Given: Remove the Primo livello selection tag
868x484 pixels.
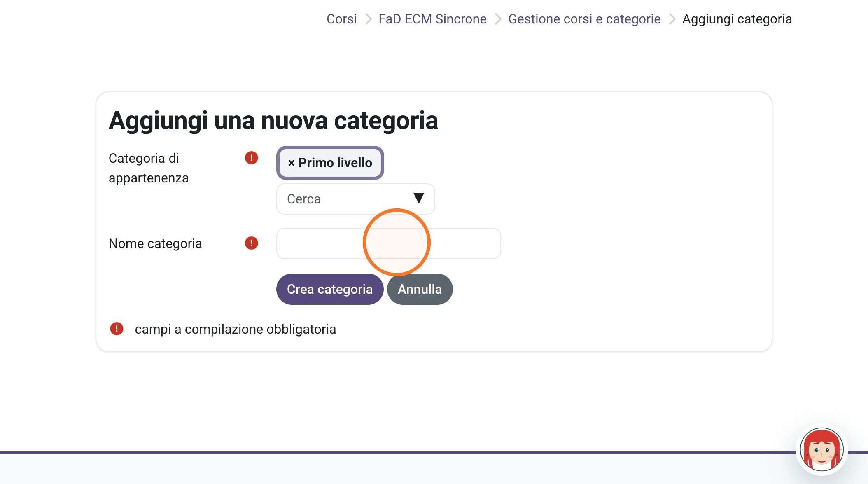Looking at the screenshot, I should (330, 163).
